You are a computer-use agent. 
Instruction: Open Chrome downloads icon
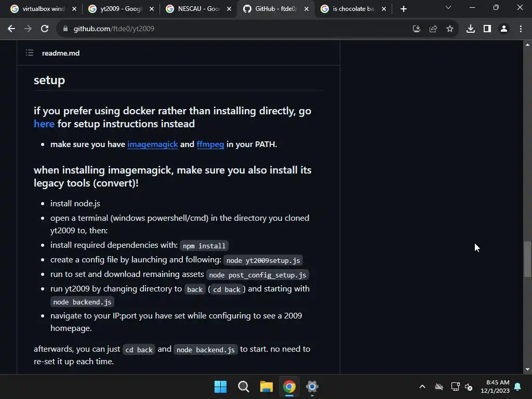[x=471, y=29]
